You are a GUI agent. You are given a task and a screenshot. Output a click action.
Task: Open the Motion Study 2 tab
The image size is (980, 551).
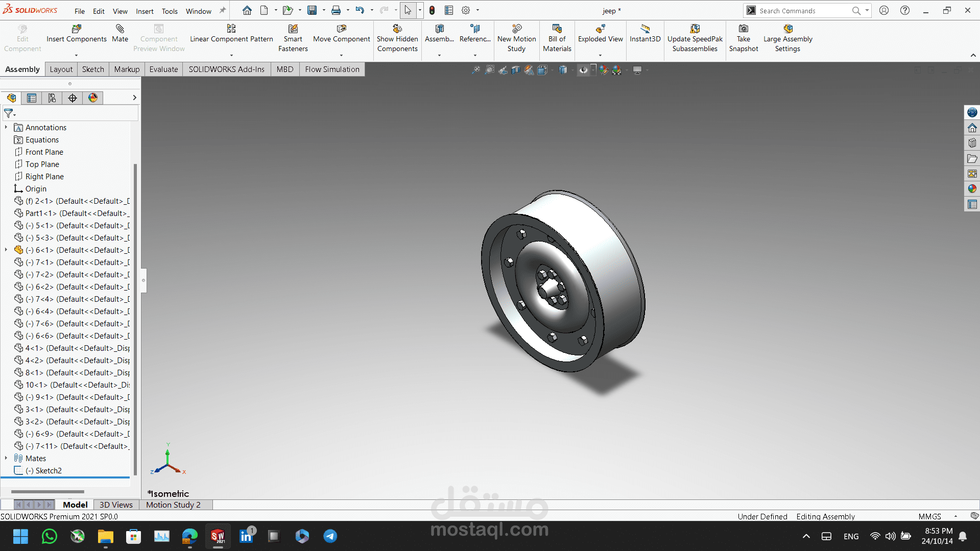click(x=173, y=505)
